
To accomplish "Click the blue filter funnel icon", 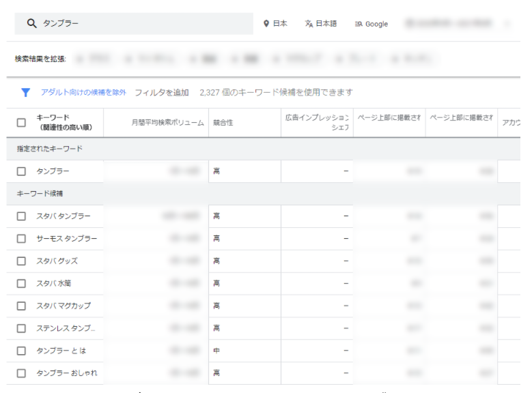I will tap(25, 92).
